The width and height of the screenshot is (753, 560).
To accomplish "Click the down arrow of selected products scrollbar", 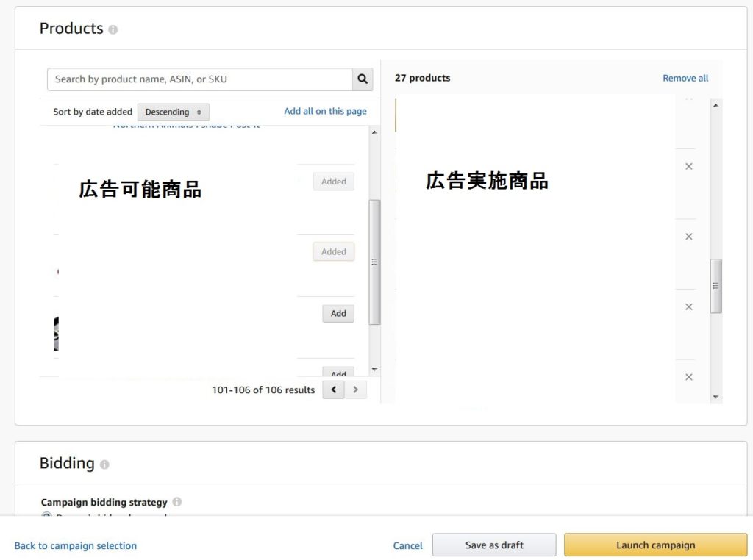I will 716,397.
